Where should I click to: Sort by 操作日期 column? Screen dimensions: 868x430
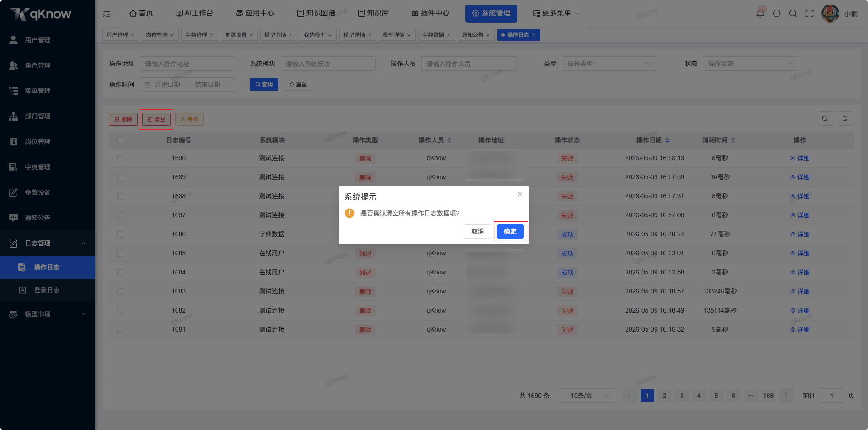pos(667,140)
